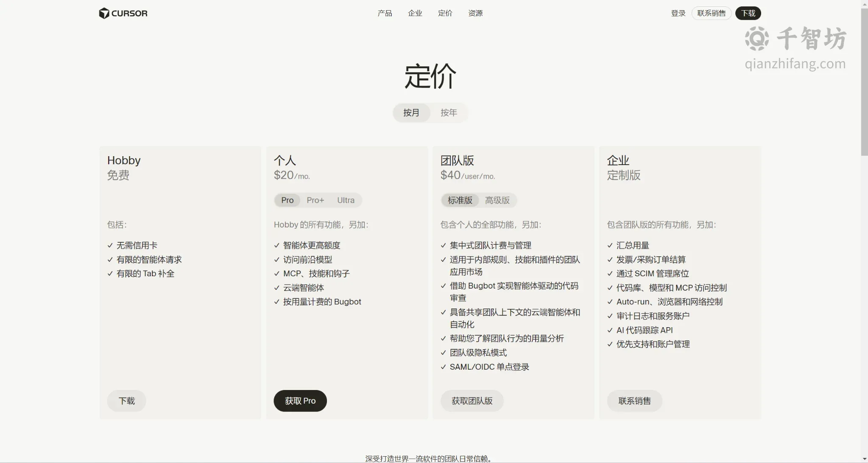Click the checkmark beside 帮助您了解团队行为的用量分析

[x=443, y=339]
